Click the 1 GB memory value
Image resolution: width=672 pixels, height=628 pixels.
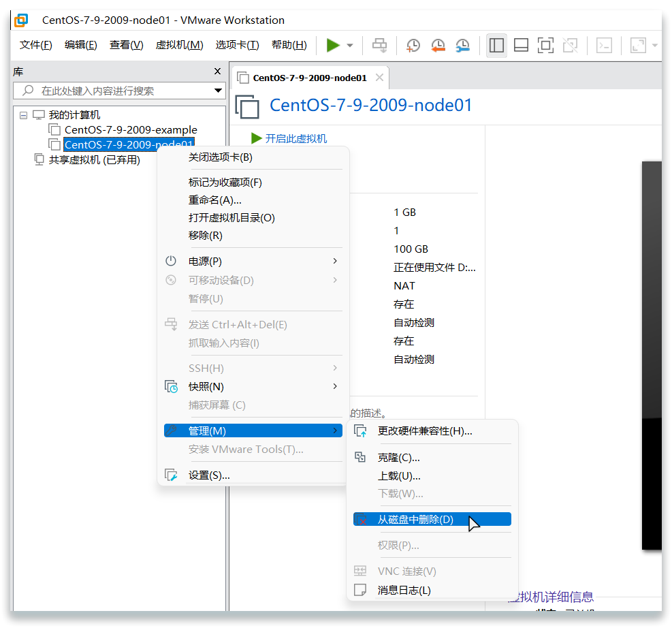[404, 213]
